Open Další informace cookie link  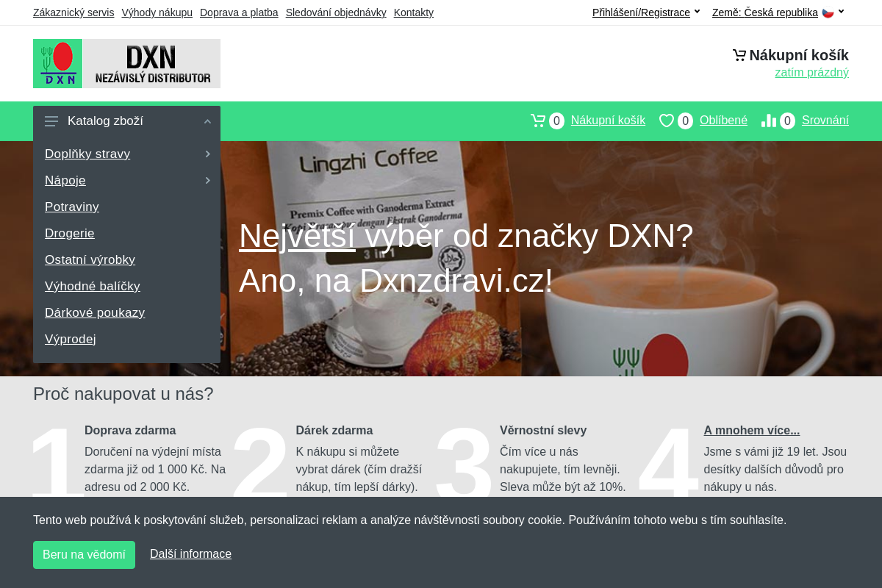190,554
